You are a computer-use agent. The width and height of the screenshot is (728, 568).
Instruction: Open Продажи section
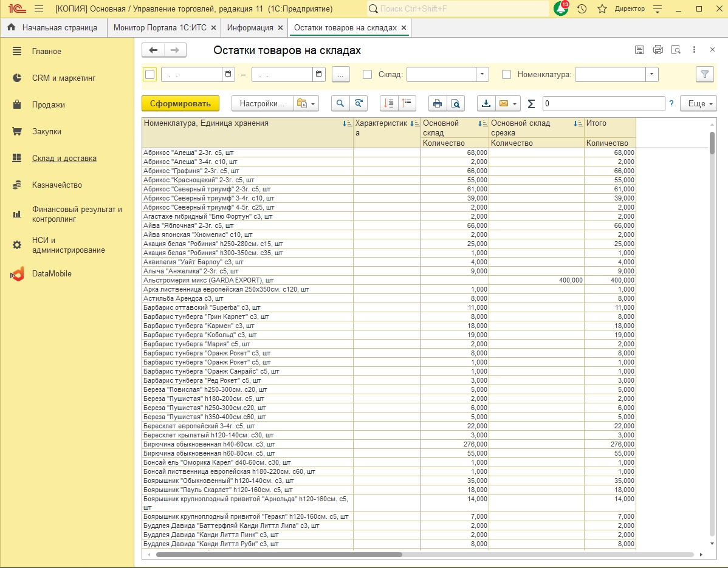pos(48,105)
